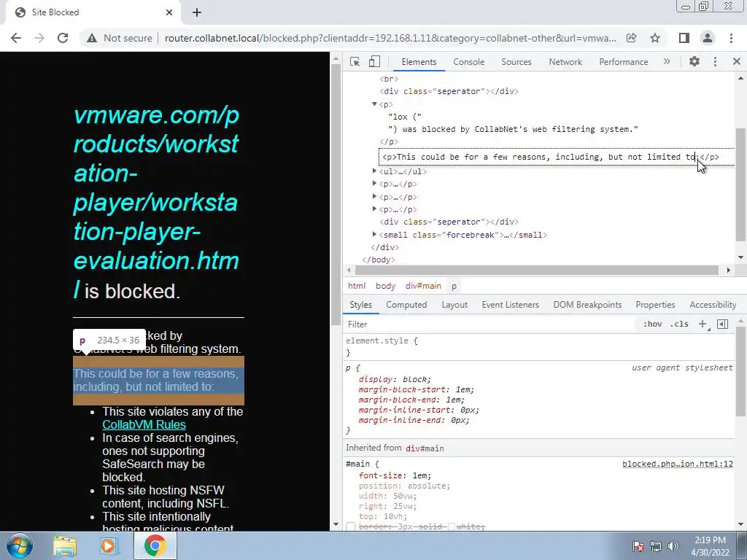The height and width of the screenshot is (560, 747).
Task: Open Action Center flag tray icon
Action: pyautogui.click(x=638, y=546)
